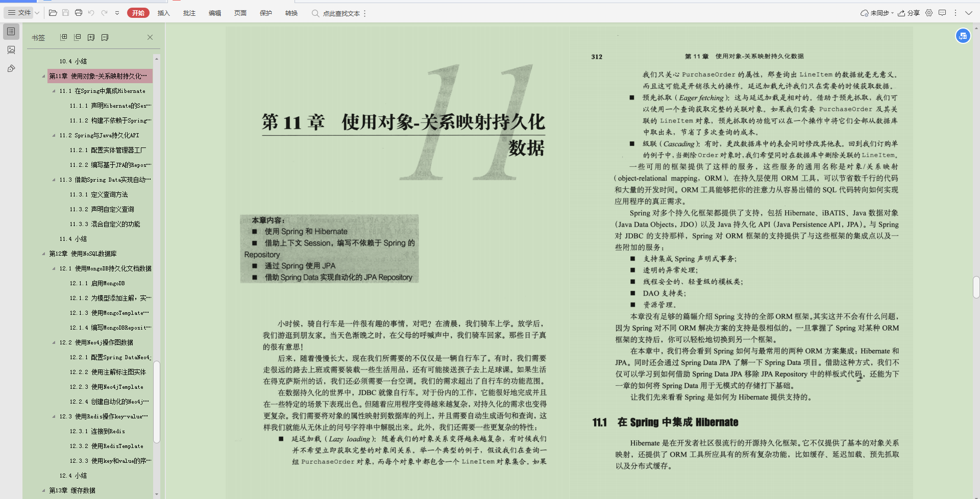Screen dimensions: 980x499
Task: Collapse the 12.2 使用Neo4j操作图数据 node
Action: coord(53,342)
